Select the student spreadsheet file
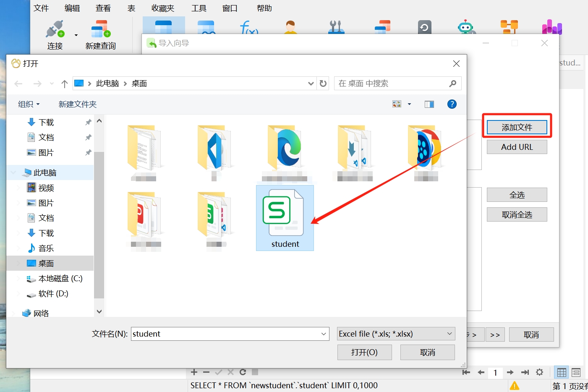588x392 pixels. pos(285,218)
